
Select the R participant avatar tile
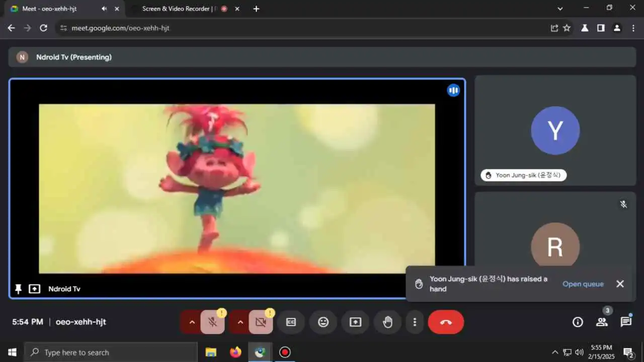tap(555, 246)
